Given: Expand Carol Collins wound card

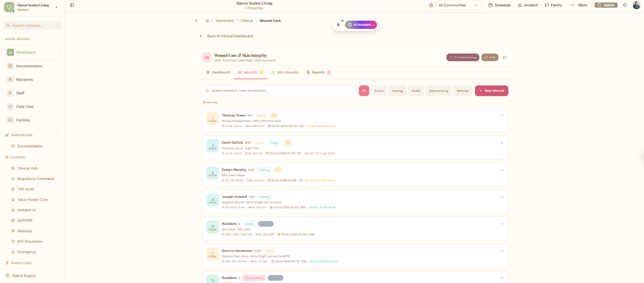Looking at the screenshot, I should 502,143.
